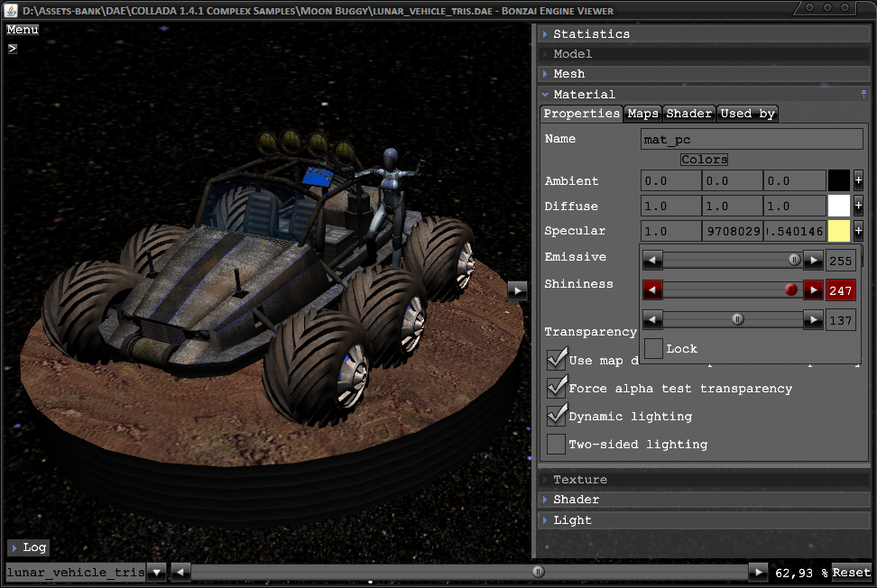Enable Two-sided lighting

click(x=557, y=444)
